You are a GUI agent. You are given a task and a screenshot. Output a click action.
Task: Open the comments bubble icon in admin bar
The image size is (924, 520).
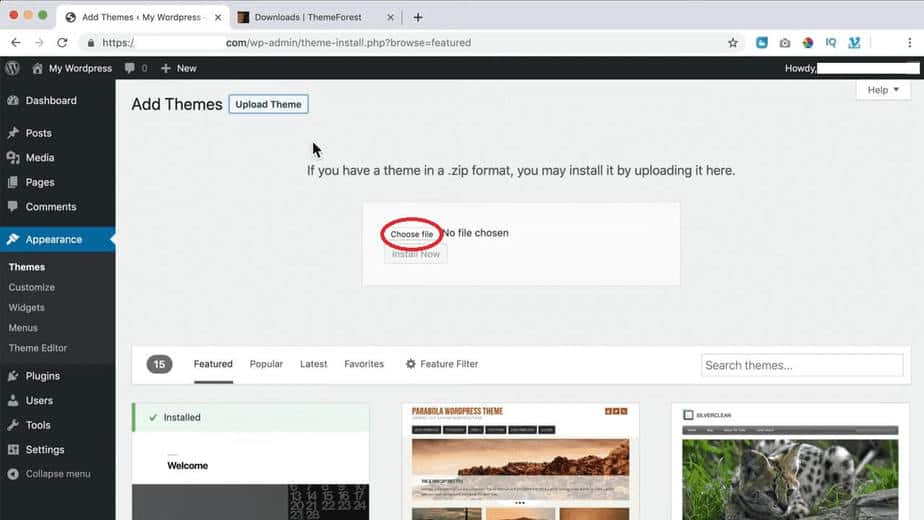(x=130, y=68)
